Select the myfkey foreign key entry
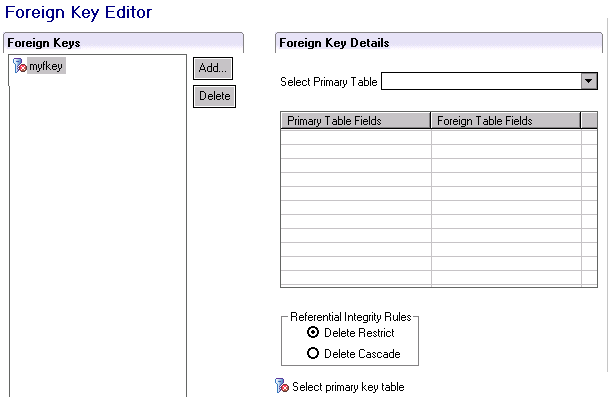Viewport: 608px width, 397px height. (46, 66)
